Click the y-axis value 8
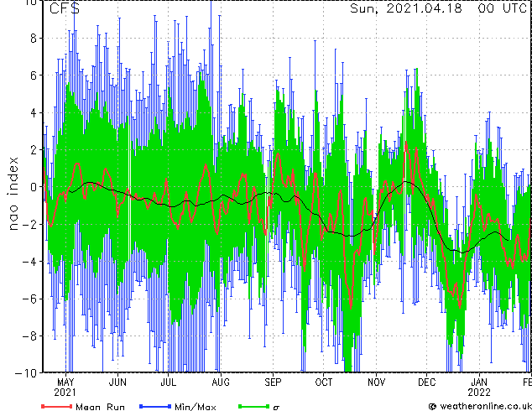Image resolution: width=532 pixels, height=411 pixels. 34,39
